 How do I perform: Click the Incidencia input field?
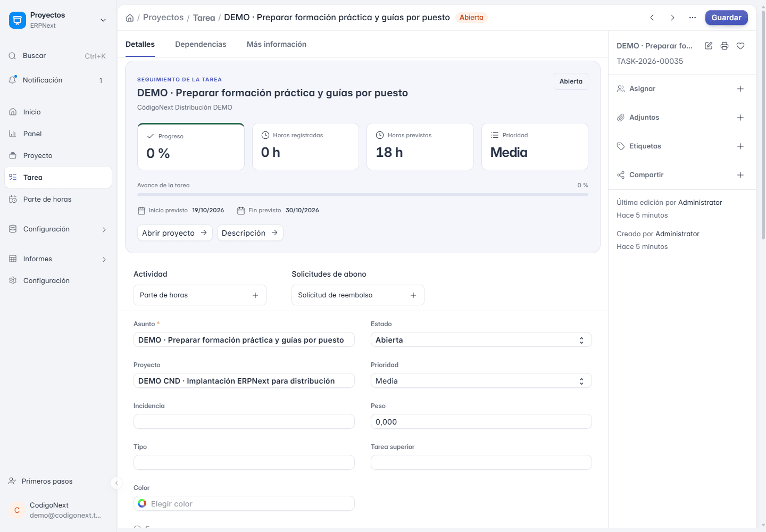(x=244, y=422)
